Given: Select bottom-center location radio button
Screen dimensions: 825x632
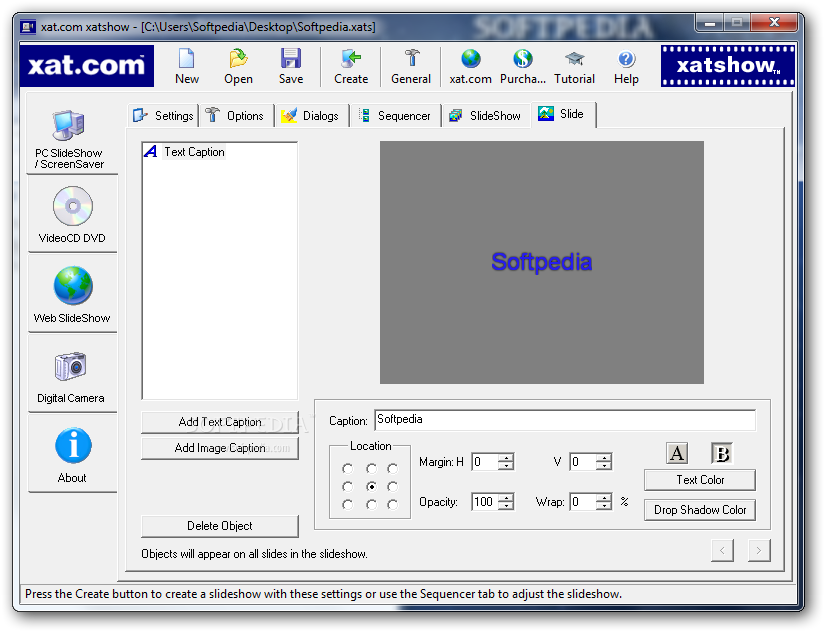Looking at the screenshot, I should click(x=371, y=505).
